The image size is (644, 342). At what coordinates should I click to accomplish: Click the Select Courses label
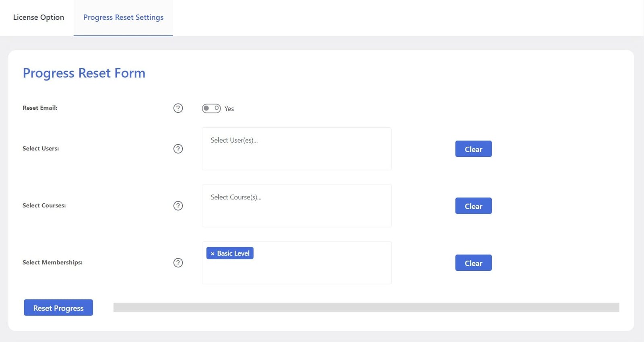pyautogui.click(x=44, y=205)
